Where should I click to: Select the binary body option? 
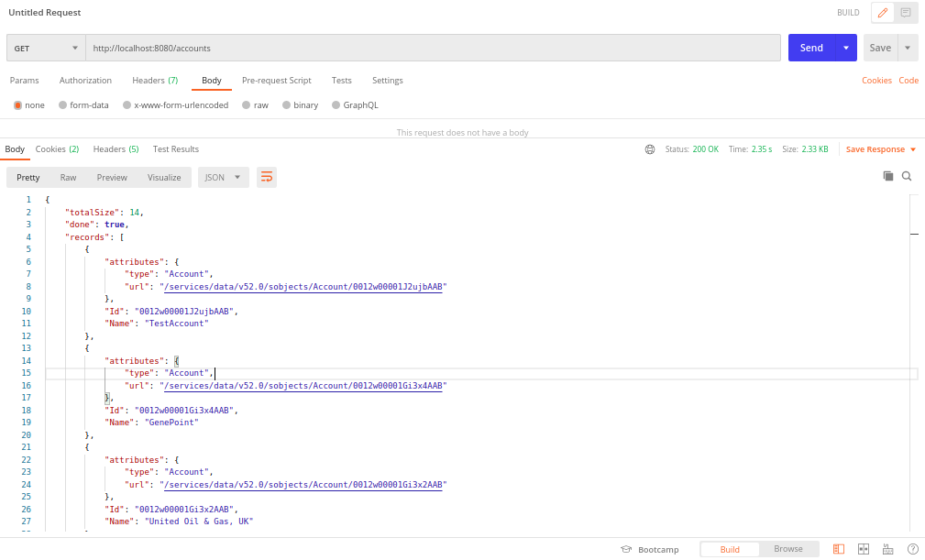(x=286, y=104)
